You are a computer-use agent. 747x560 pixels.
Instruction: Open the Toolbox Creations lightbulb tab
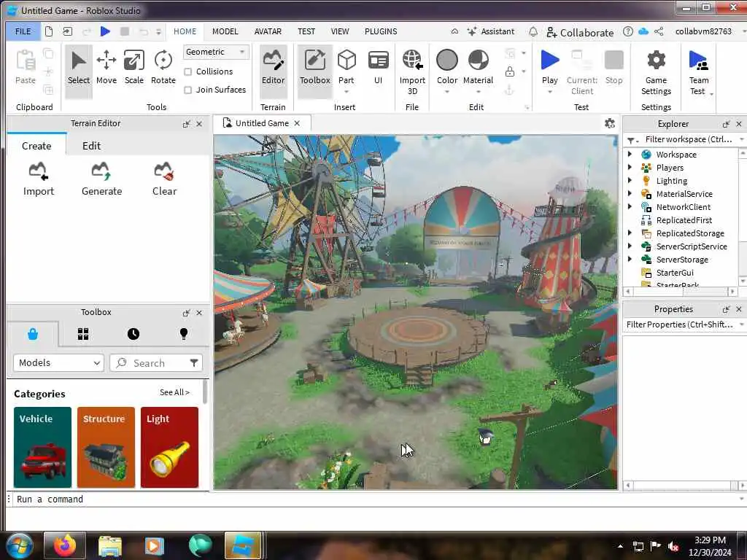[x=184, y=334]
